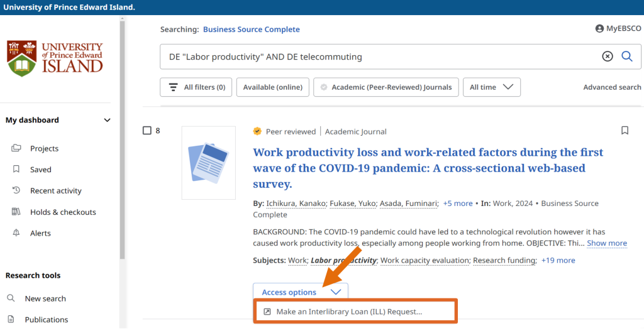Expand the +5 more authors

pyautogui.click(x=458, y=203)
